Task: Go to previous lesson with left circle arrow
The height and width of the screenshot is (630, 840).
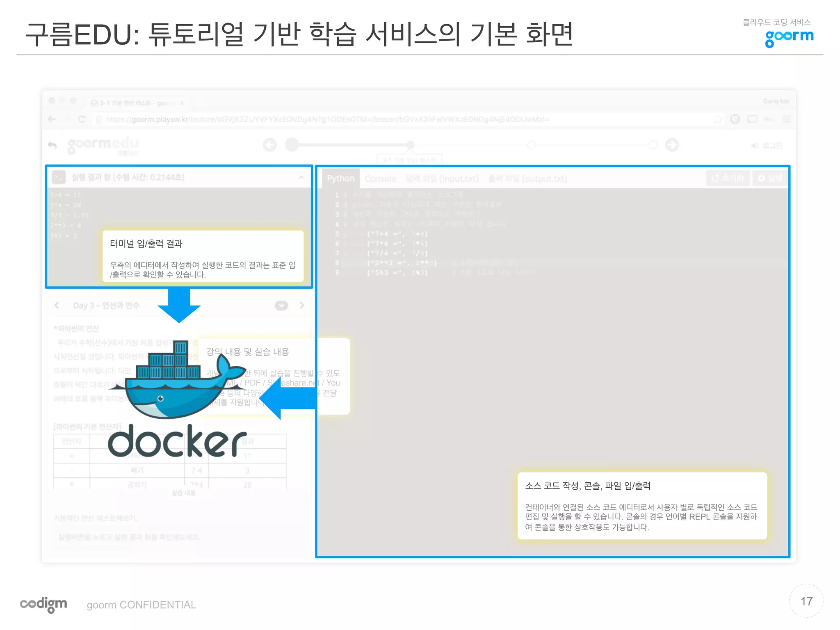Action: coord(270,145)
